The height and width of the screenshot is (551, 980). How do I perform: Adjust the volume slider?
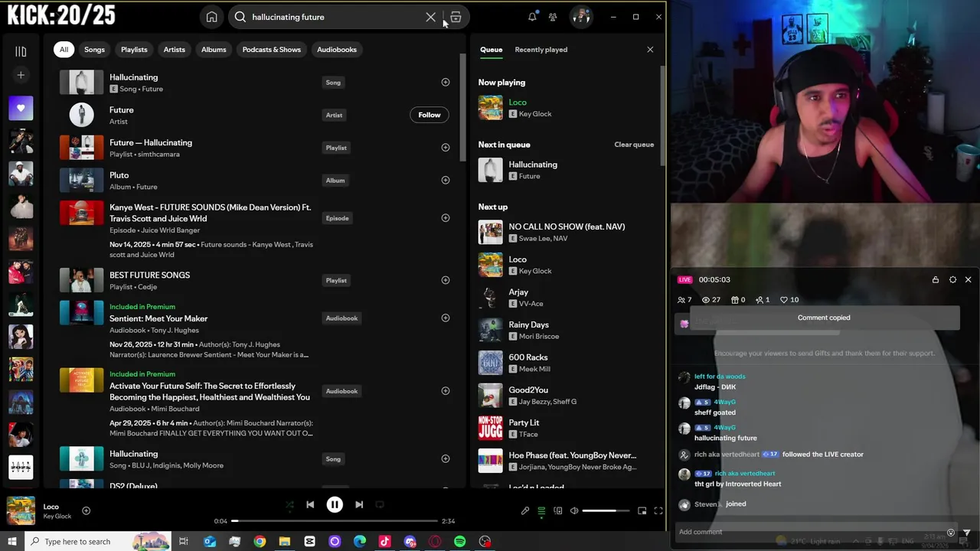click(606, 510)
